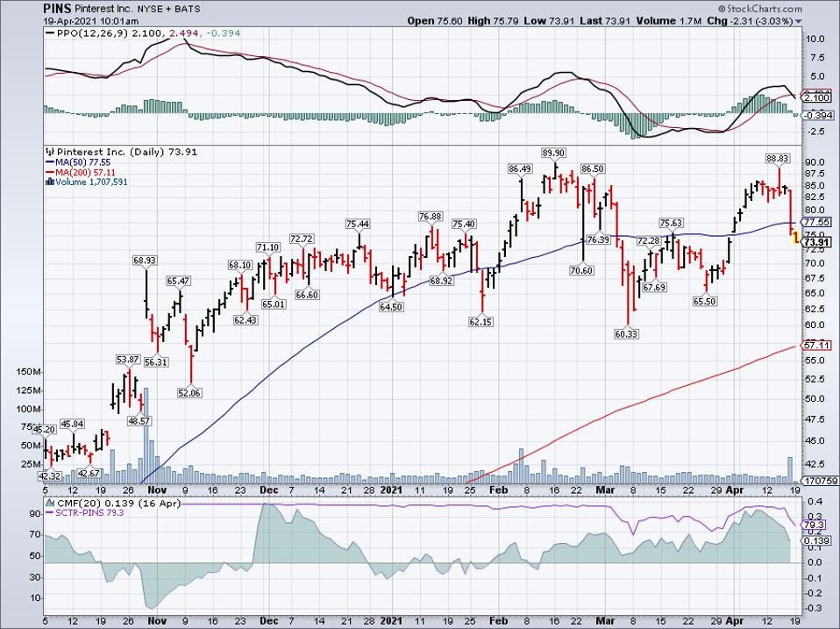The width and height of the screenshot is (840, 629).
Task: Select the 75.44 price label
Action: pos(358,224)
